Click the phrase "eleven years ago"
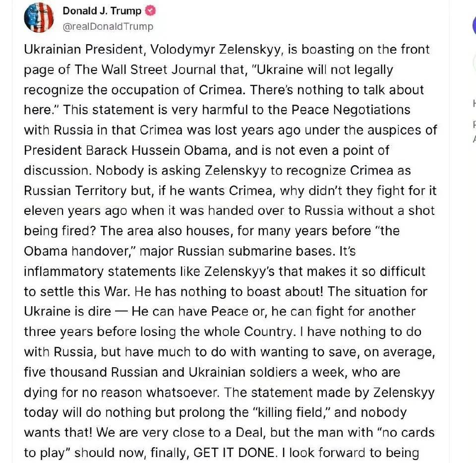Image resolution: width=476 pixels, height=463 pixels. (x=75, y=211)
